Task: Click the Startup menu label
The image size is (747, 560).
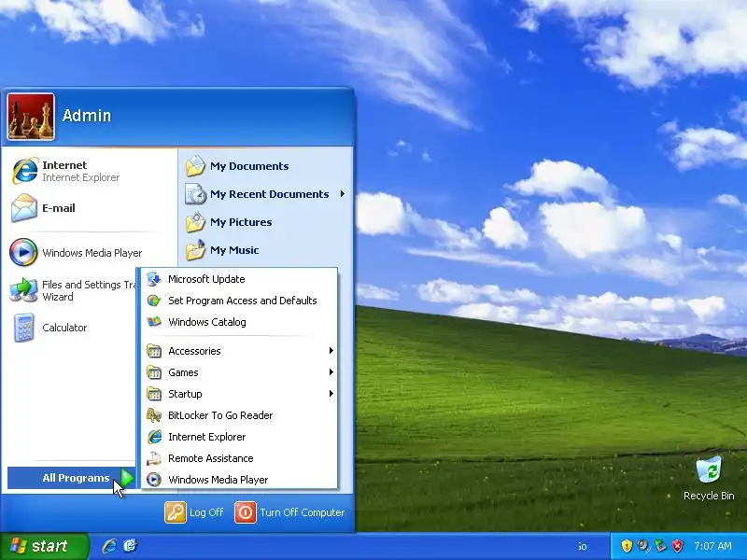Action: tap(185, 394)
